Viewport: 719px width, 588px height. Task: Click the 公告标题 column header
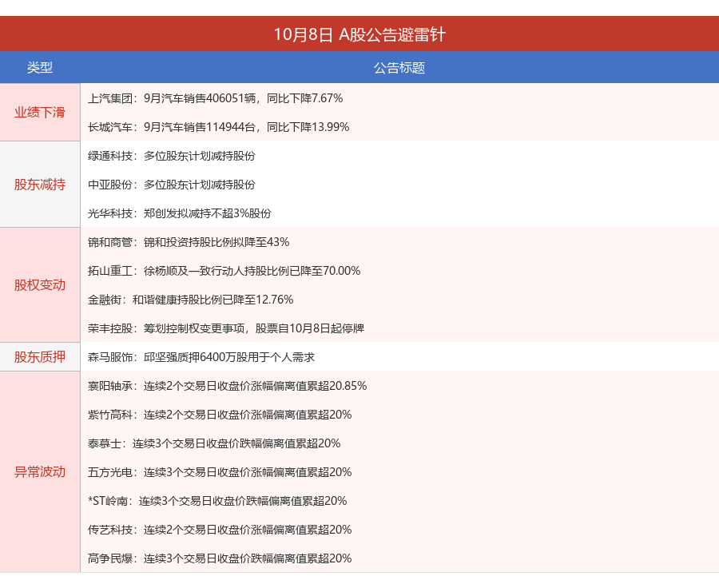click(399, 67)
